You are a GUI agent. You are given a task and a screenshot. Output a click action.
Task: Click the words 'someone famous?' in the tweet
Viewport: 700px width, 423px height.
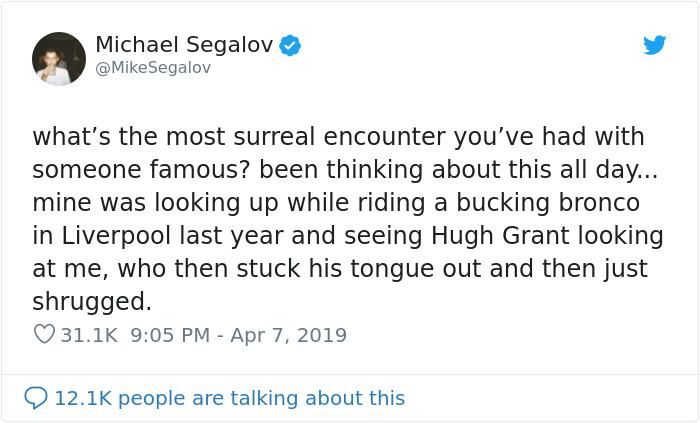pyautogui.click(x=137, y=169)
